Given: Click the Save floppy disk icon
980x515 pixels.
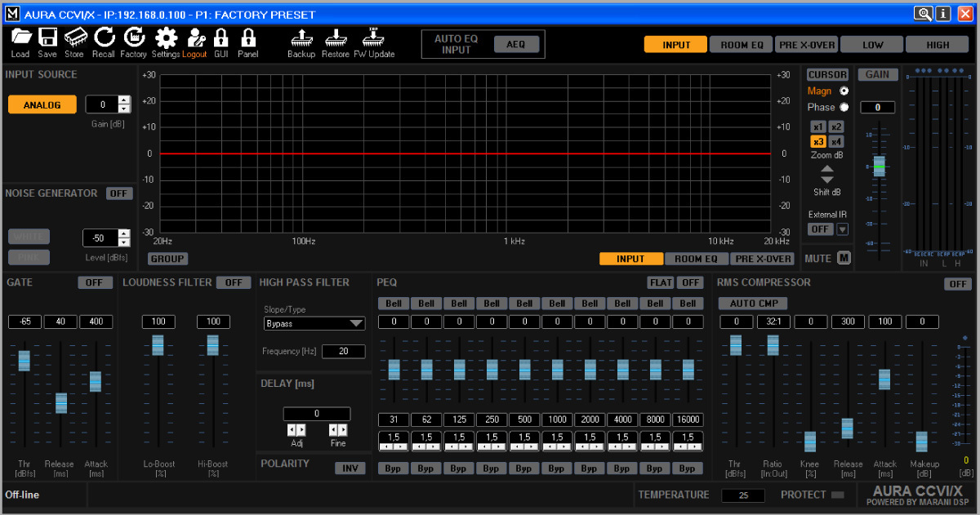Looking at the screenshot, I should [47, 38].
